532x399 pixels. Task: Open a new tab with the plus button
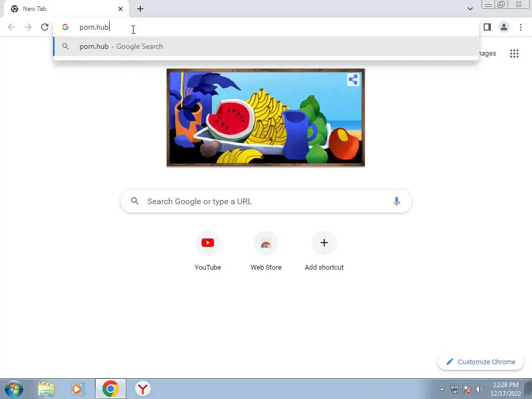tap(140, 9)
